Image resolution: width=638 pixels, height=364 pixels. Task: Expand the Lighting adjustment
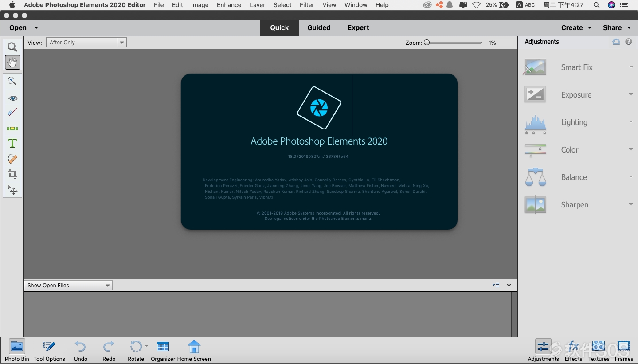(631, 122)
